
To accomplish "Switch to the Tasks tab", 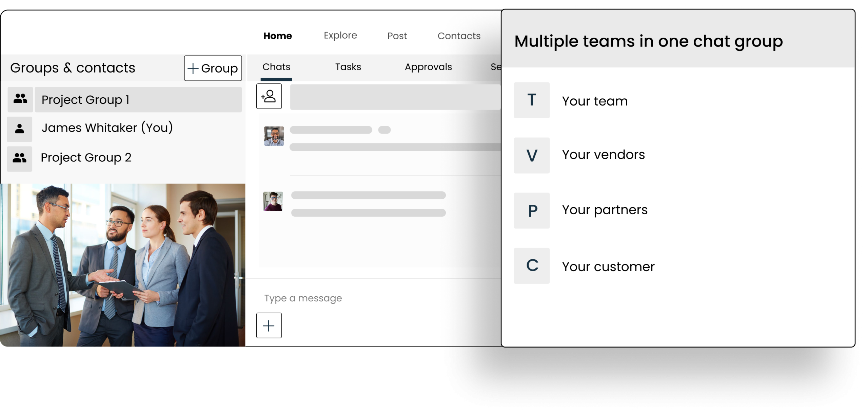I will click(348, 67).
